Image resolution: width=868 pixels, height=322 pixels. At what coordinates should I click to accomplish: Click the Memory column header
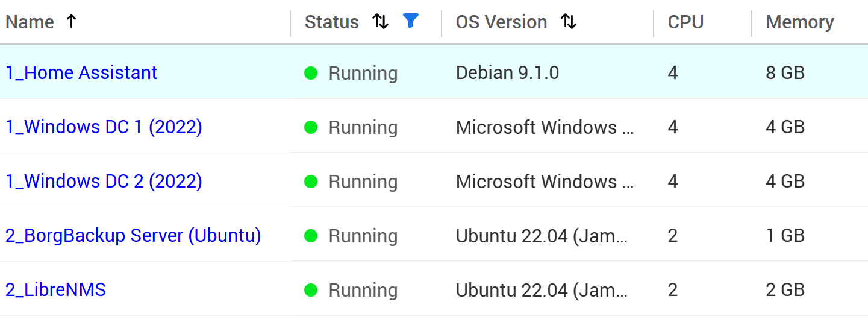click(799, 22)
